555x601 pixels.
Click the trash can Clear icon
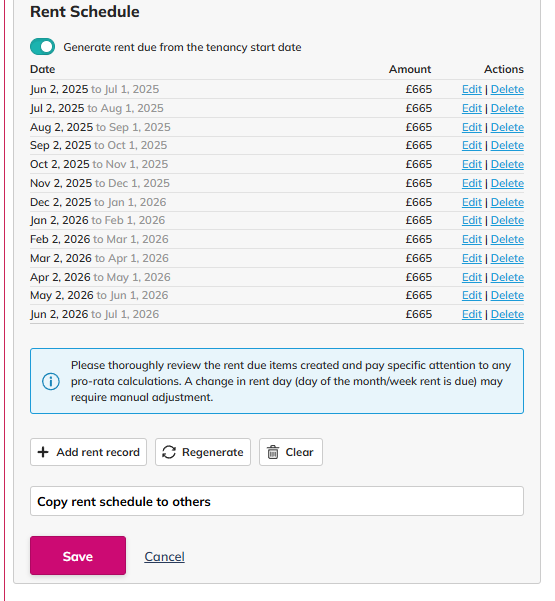pos(273,452)
